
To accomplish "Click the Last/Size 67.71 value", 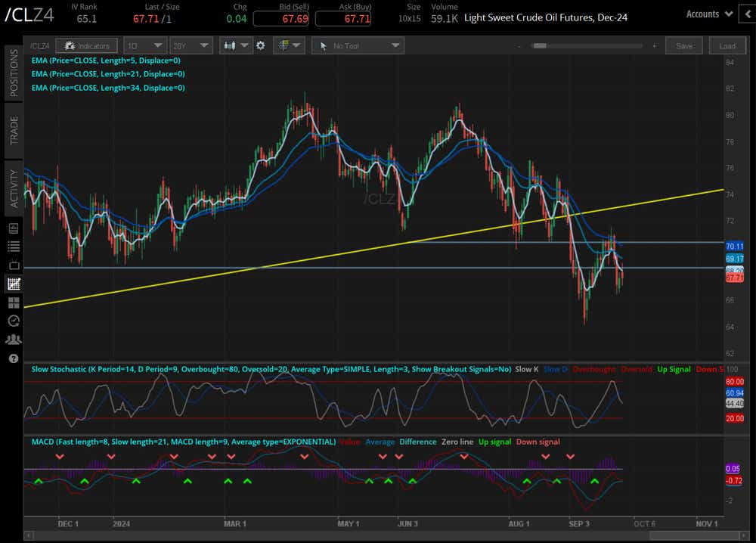I will pos(146,19).
